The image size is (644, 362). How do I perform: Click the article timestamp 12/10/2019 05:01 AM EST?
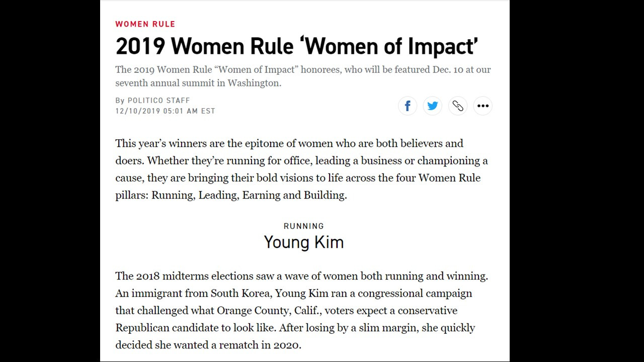165,111
